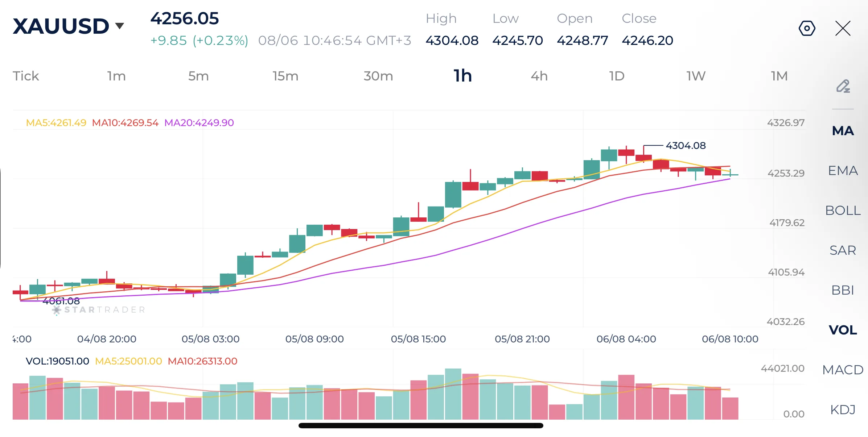Screen dimensions: 868x437
Task: Switch to the 5m timeframe
Action: (x=198, y=76)
